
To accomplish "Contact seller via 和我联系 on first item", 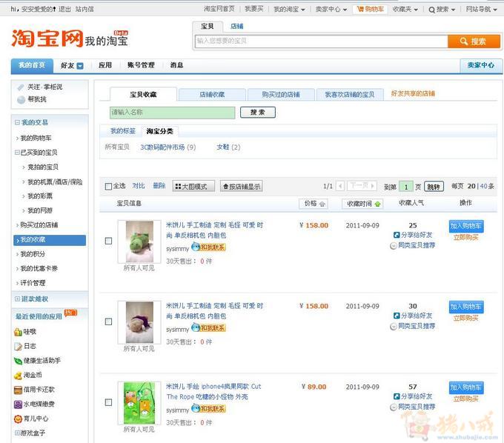I will click(x=208, y=247).
